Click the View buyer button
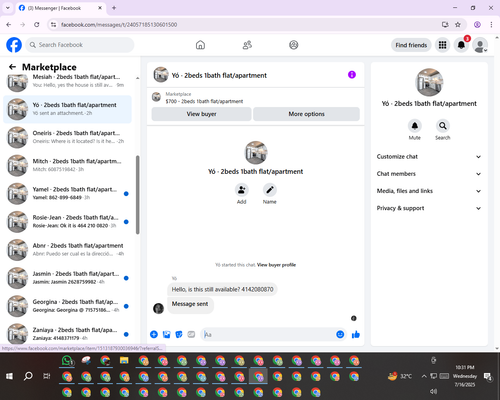This screenshot has width=500, height=400. (x=201, y=114)
